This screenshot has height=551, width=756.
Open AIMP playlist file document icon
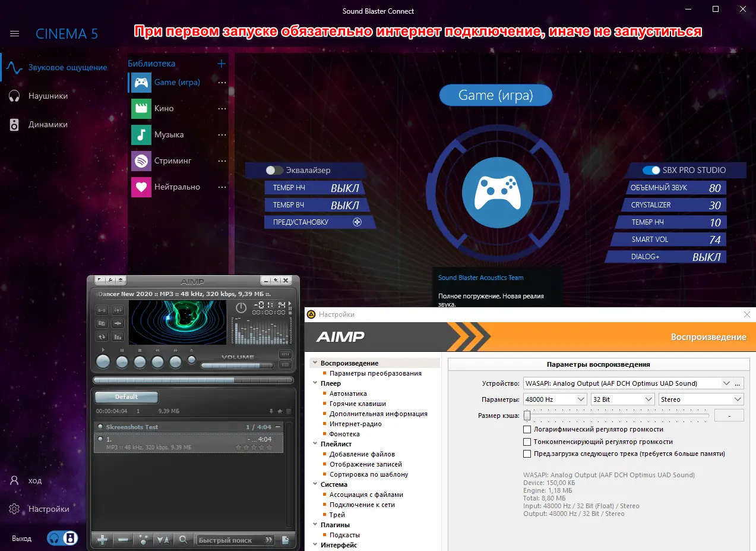[286, 540]
